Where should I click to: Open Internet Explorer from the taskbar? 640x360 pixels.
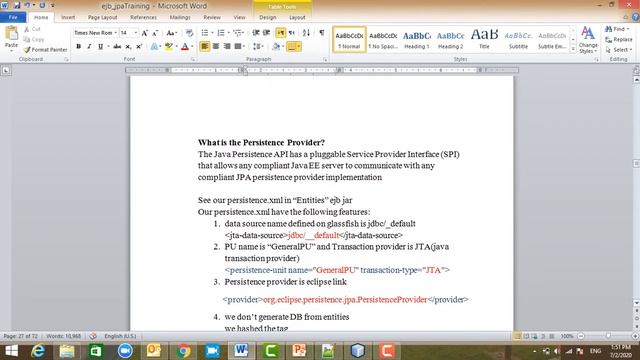pyautogui.click(x=38, y=351)
